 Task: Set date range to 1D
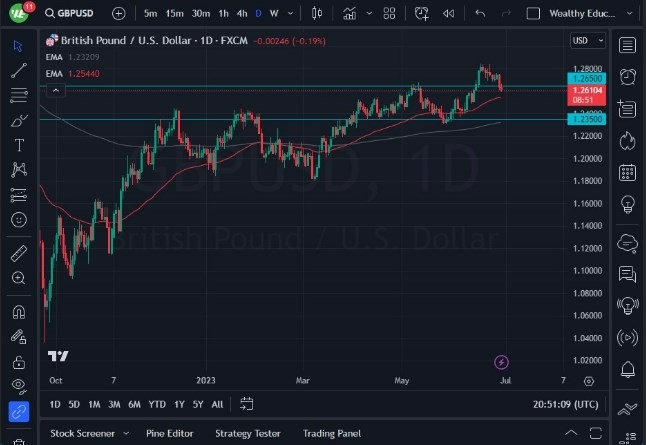[x=55, y=405]
